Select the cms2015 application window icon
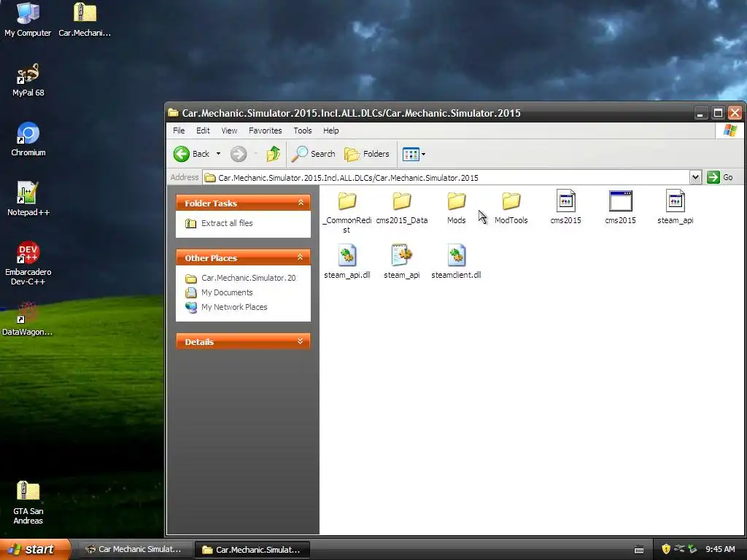 coord(620,207)
